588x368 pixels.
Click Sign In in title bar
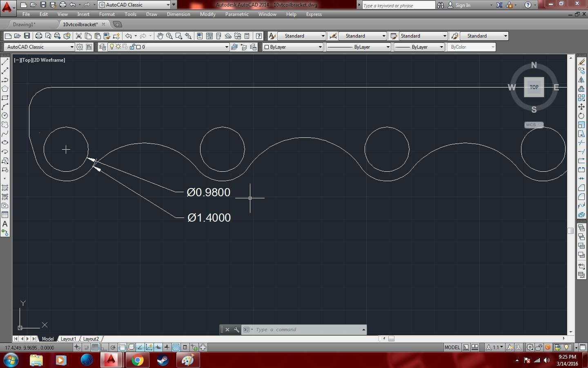pyautogui.click(x=463, y=5)
